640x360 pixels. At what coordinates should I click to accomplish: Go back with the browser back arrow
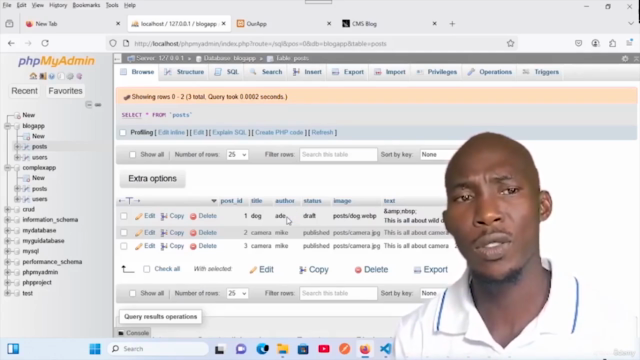(x=11, y=43)
